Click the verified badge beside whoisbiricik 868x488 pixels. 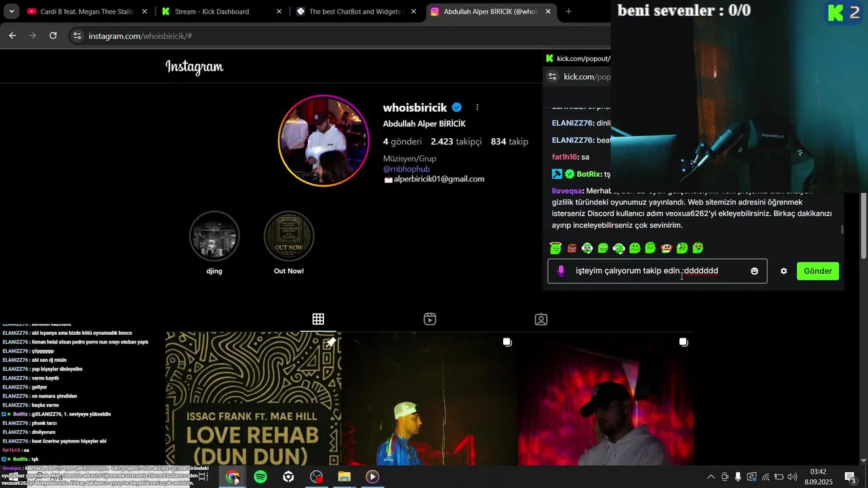pyautogui.click(x=457, y=107)
